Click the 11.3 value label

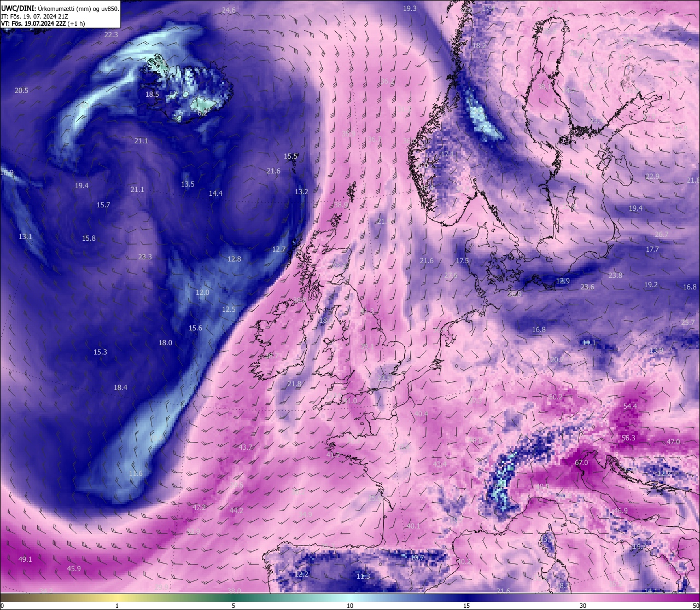pos(363,577)
